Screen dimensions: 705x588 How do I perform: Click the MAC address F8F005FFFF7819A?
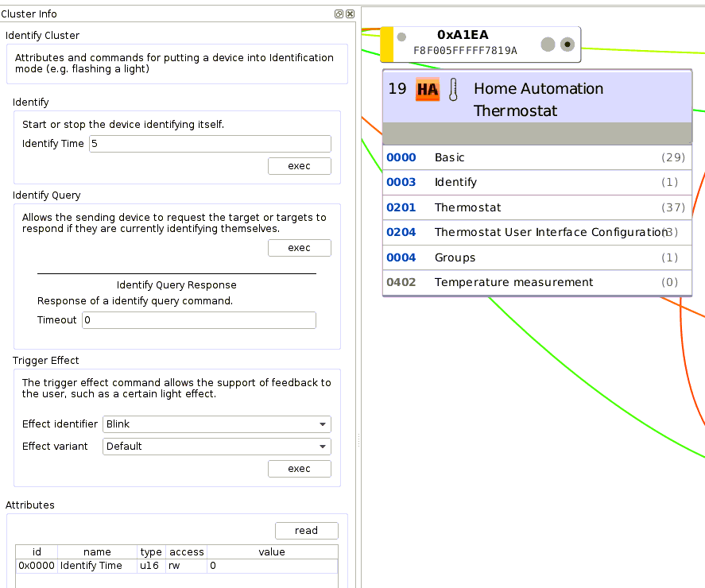pyautogui.click(x=465, y=50)
